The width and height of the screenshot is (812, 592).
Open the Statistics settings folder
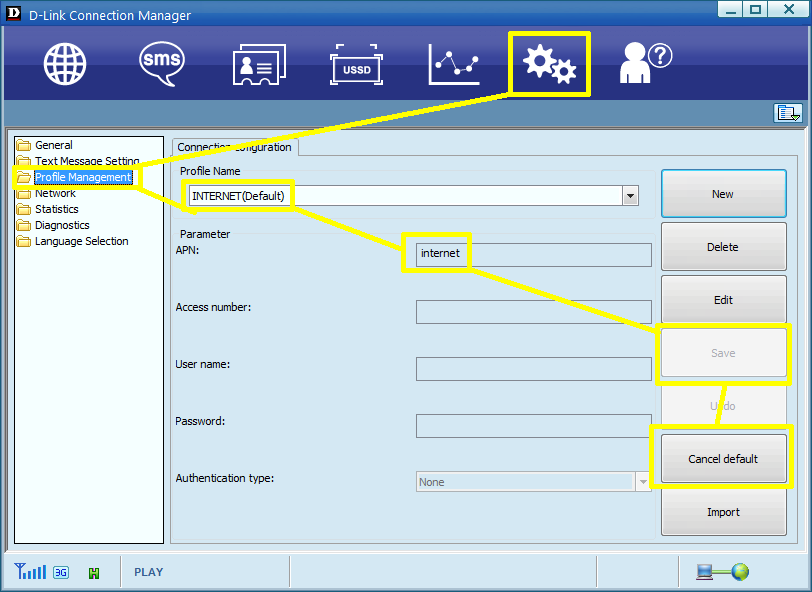pyautogui.click(x=48, y=209)
